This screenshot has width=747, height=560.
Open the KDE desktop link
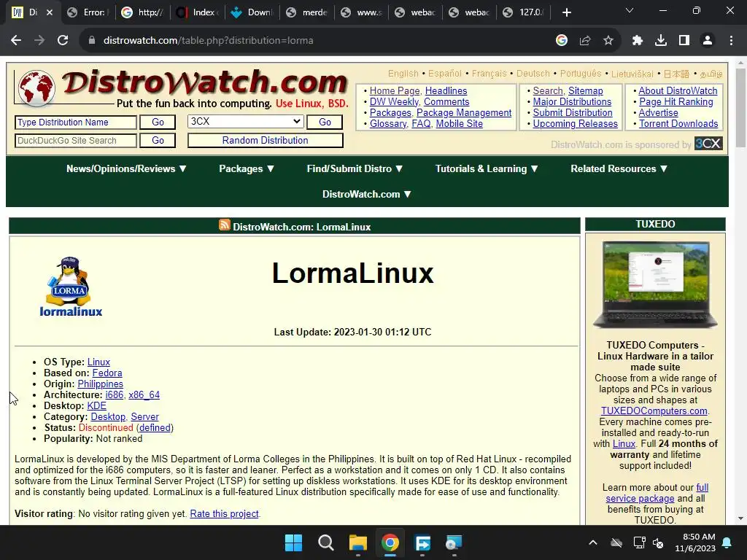pyautogui.click(x=97, y=405)
